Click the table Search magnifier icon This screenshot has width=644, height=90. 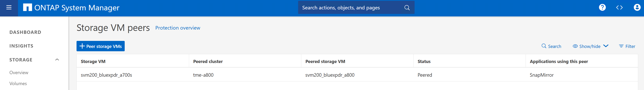544,46
